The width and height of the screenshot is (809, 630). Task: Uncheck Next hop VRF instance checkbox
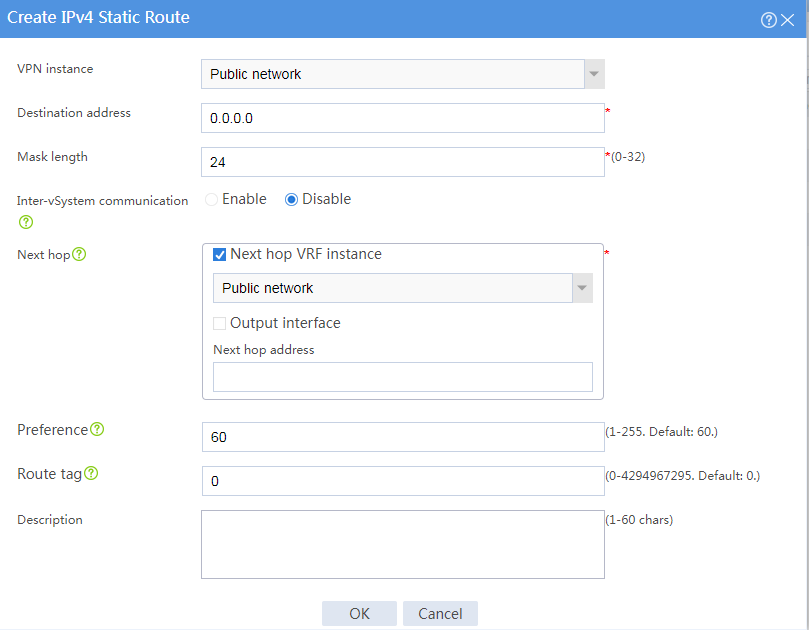pos(219,254)
